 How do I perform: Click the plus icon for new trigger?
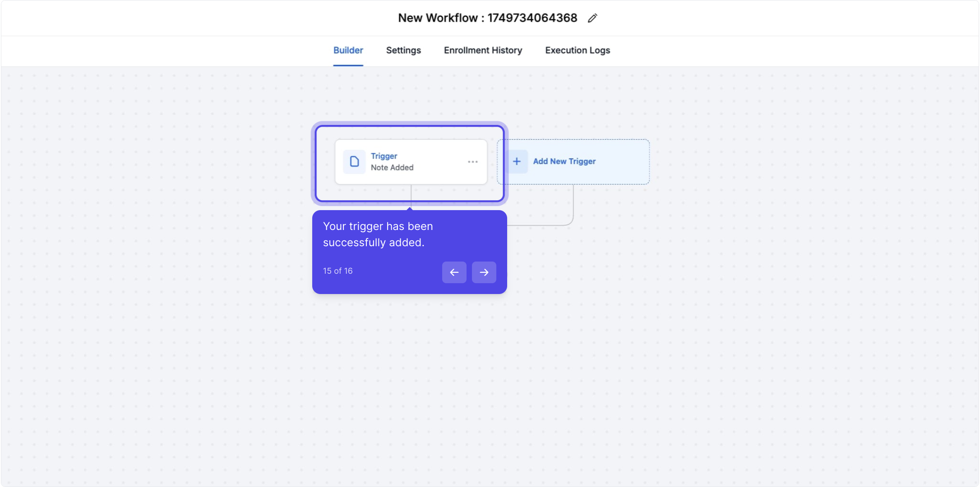coord(517,161)
